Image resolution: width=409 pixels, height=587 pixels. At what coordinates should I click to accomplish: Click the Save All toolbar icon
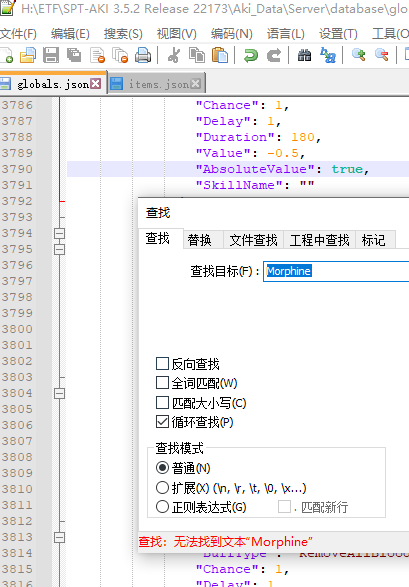coord(74,55)
